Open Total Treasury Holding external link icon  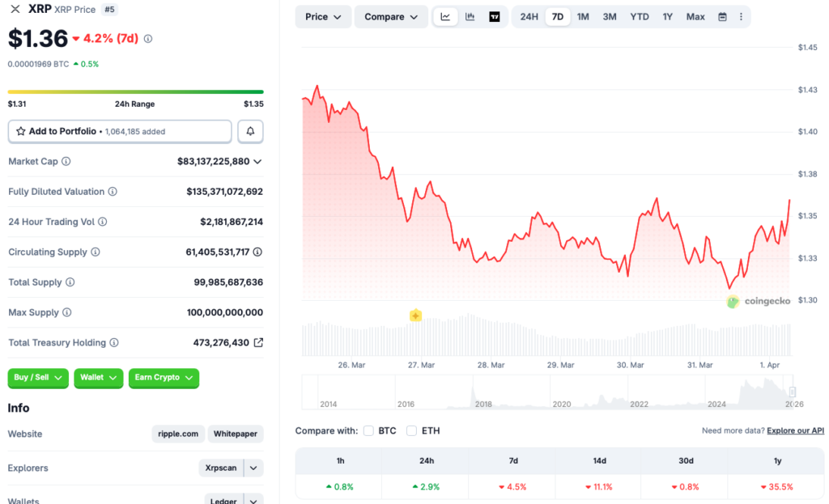(x=260, y=342)
